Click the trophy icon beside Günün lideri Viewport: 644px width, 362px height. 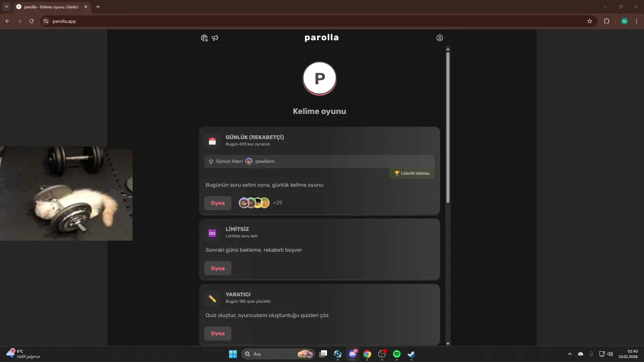click(x=211, y=161)
